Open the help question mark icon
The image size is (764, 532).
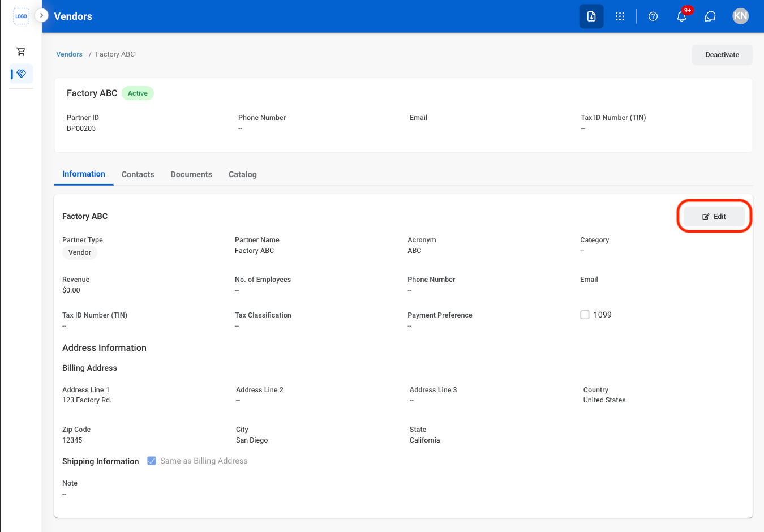pyautogui.click(x=653, y=16)
